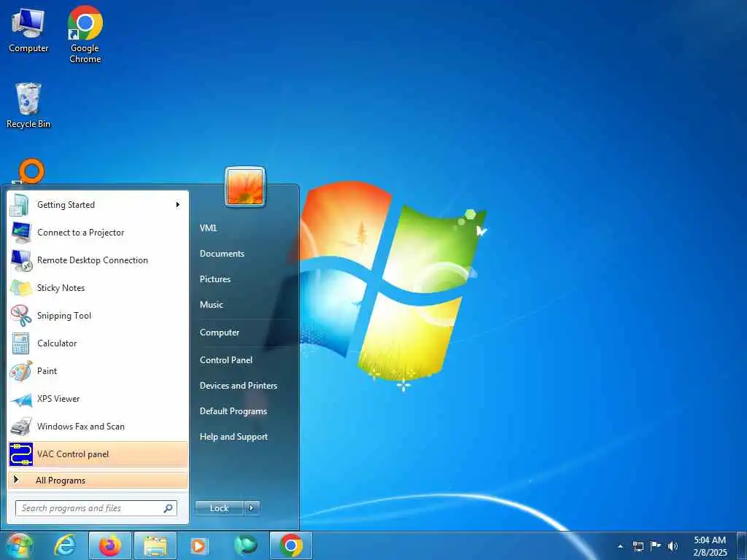The width and height of the screenshot is (747, 560).
Task: Open Documents from Start menu
Action: click(222, 254)
